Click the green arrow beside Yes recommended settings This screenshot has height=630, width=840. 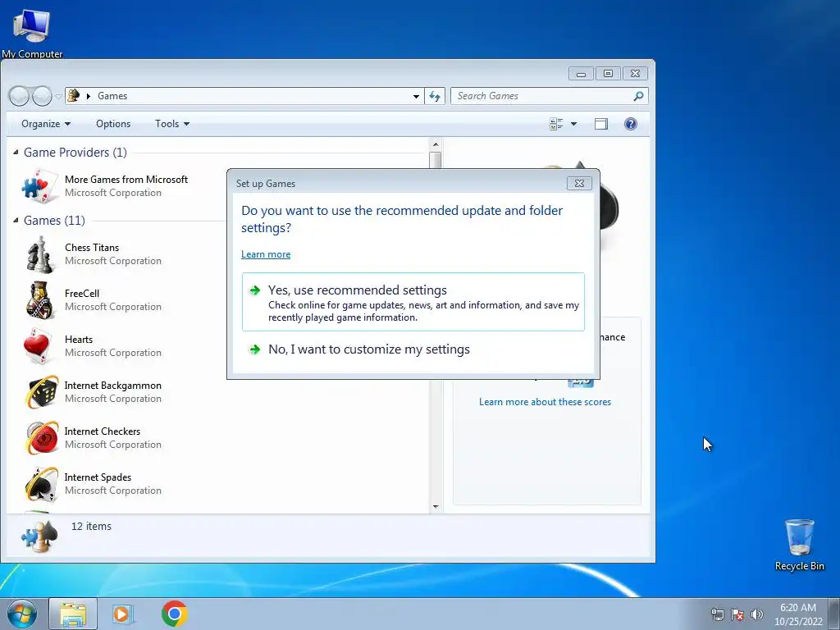[x=255, y=290]
